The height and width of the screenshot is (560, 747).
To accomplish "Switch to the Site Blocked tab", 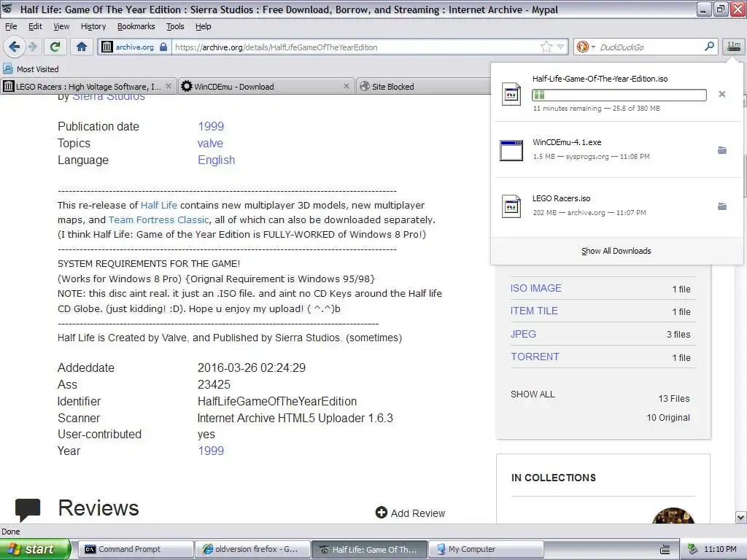I will coord(423,86).
